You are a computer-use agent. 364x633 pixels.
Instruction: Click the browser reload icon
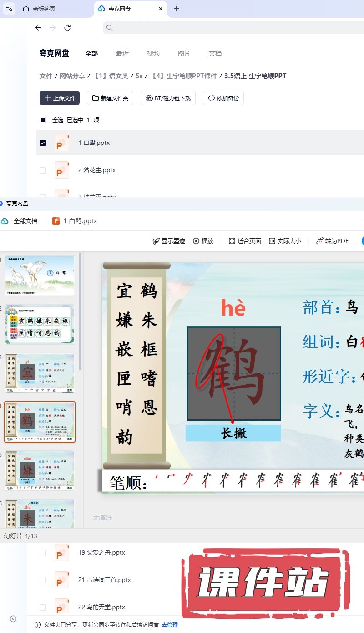coord(67,28)
